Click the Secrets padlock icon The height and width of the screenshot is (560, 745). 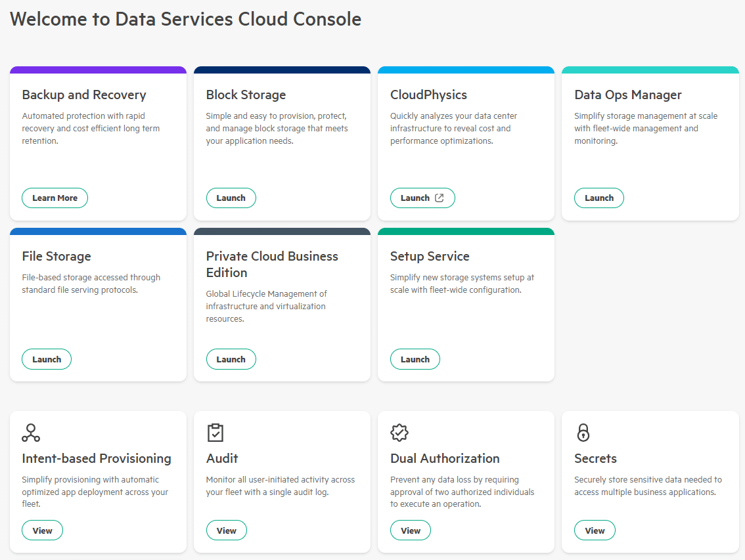(583, 433)
